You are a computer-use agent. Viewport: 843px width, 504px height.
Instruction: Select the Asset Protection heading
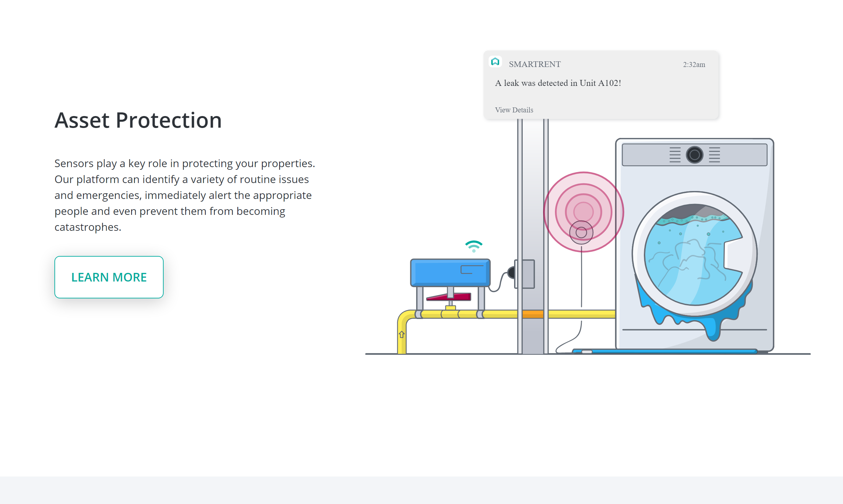[138, 120]
